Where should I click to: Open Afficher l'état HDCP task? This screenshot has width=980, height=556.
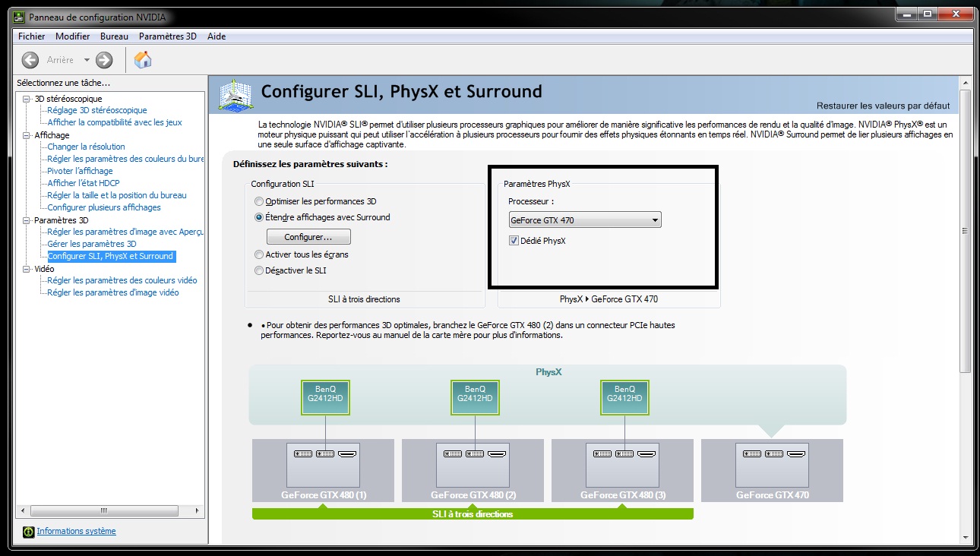pos(84,183)
